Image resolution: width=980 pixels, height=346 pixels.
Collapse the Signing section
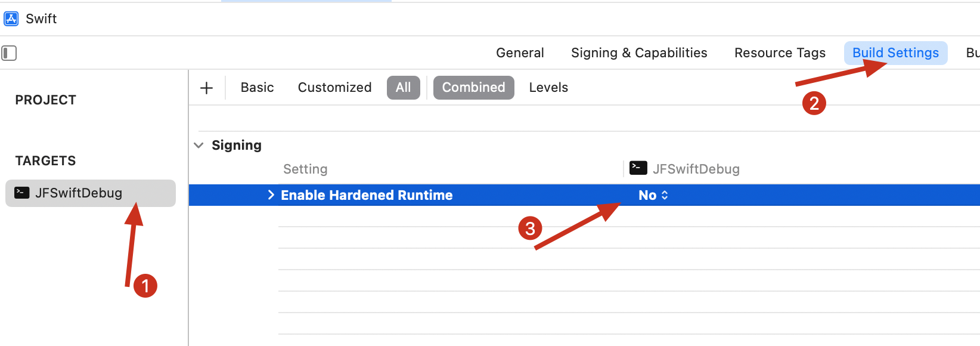[199, 145]
